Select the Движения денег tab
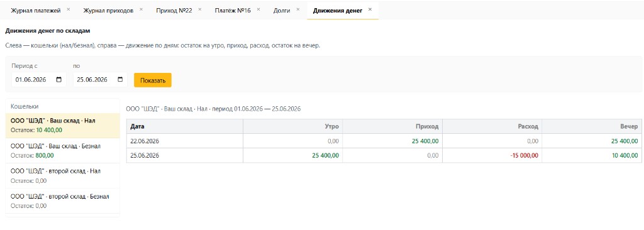644x230 pixels. [338, 11]
